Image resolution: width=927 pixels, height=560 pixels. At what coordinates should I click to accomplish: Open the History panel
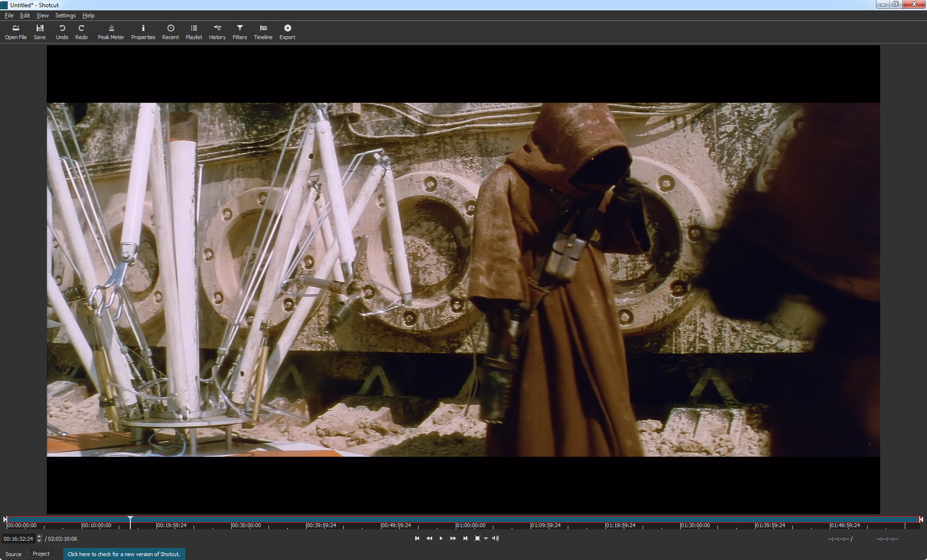tap(217, 32)
